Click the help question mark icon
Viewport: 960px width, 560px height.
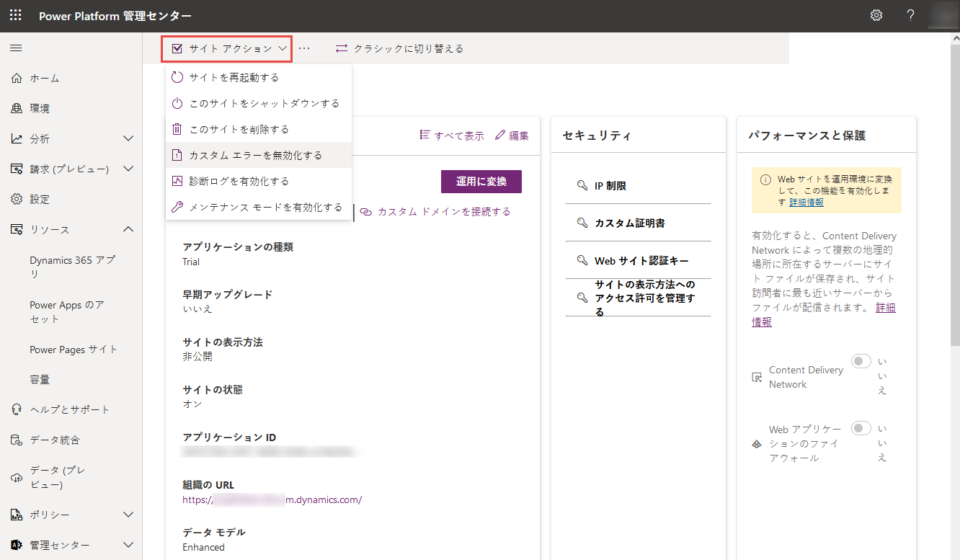[x=911, y=15]
